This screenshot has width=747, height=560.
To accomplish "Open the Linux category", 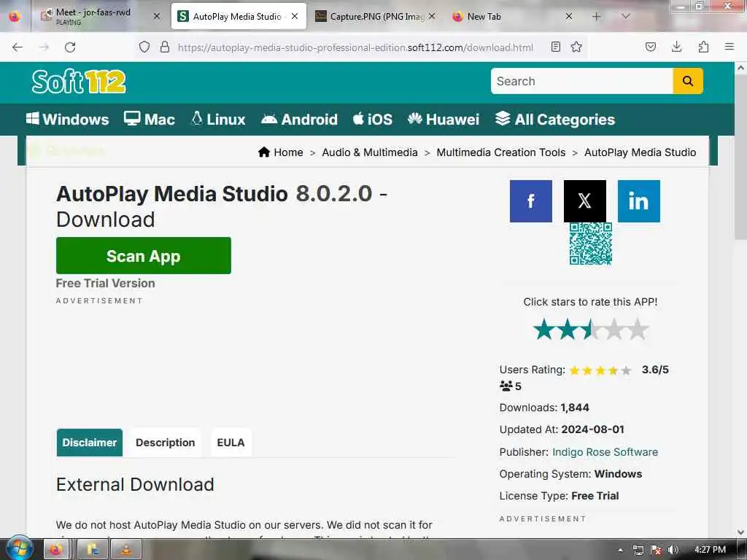I will click(218, 119).
